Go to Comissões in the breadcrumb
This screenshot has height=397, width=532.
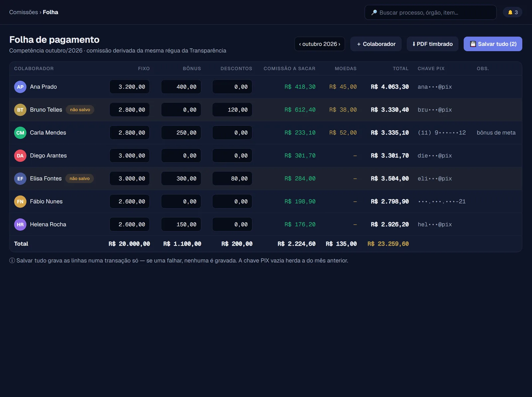coord(24,12)
